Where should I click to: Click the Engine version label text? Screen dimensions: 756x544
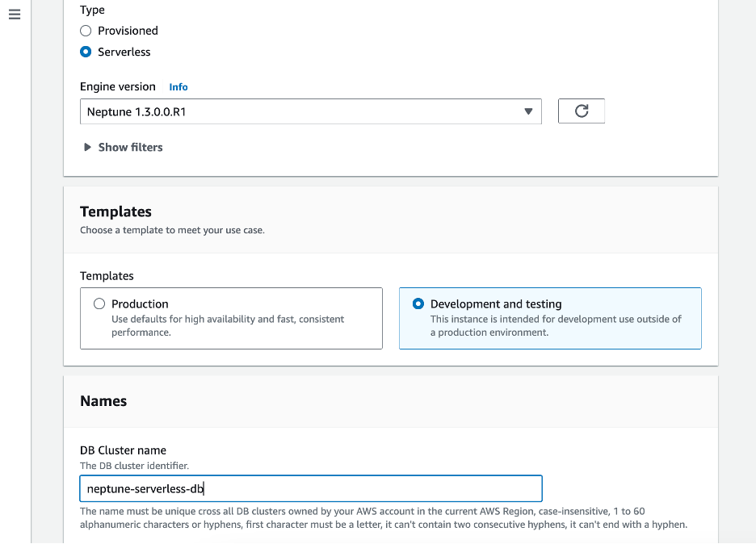coord(118,87)
